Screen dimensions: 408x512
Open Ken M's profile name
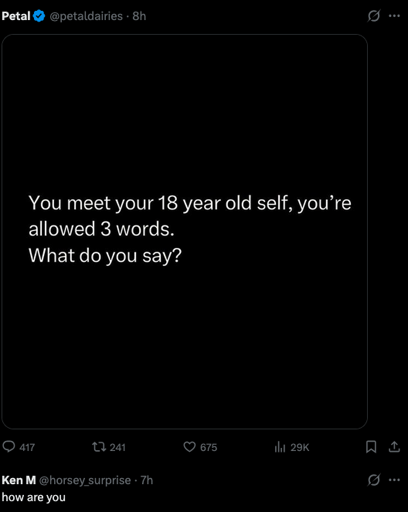tap(19, 480)
